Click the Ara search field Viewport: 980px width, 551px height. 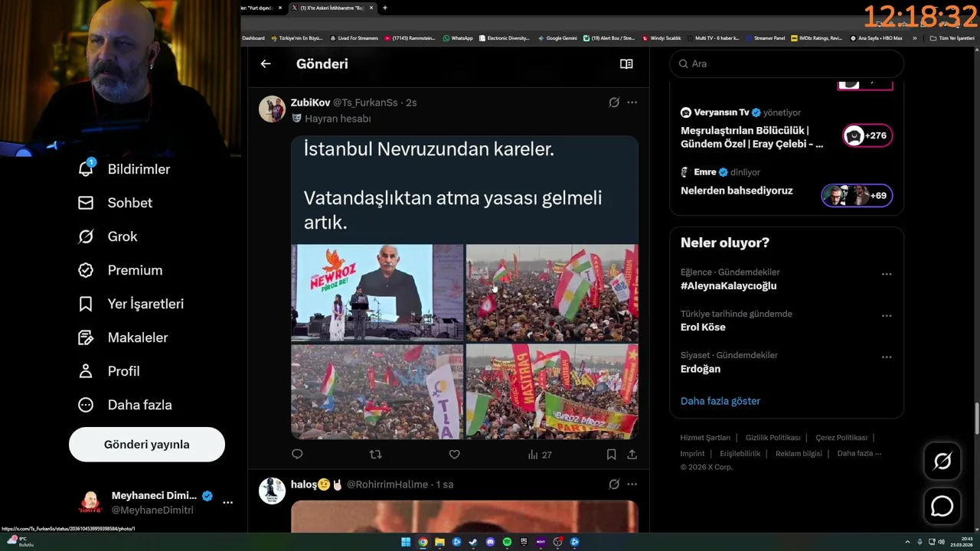tap(787, 64)
